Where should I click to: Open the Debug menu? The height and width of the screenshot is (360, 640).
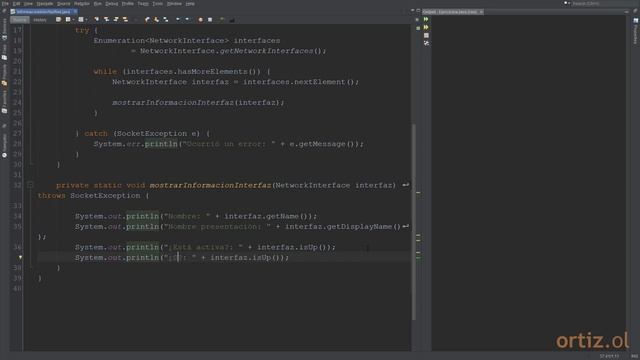(111, 4)
